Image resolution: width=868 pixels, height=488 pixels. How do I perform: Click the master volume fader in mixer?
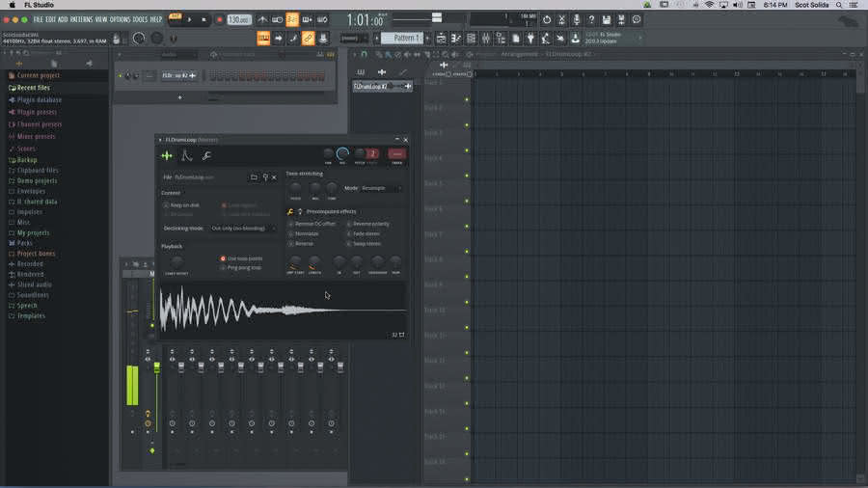[157, 367]
